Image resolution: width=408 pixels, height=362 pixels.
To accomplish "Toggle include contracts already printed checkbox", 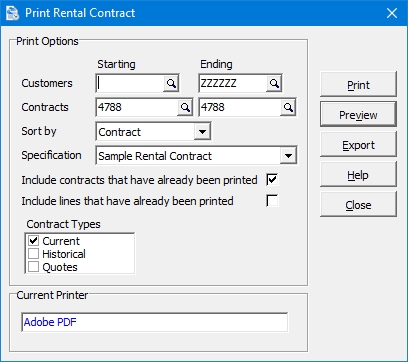I will tap(272, 180).
